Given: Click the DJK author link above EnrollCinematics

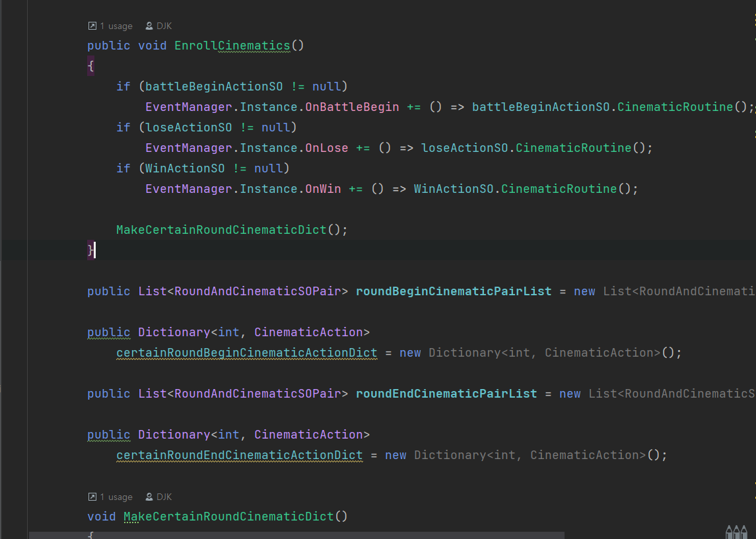Looking at the screenshot, I should pos(163,26).
